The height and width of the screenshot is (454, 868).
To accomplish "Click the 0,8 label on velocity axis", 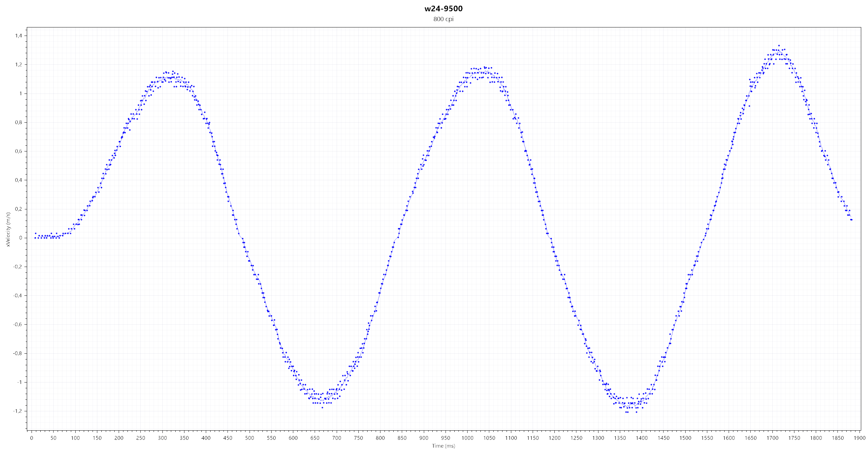I will click(x=19, y=122).
